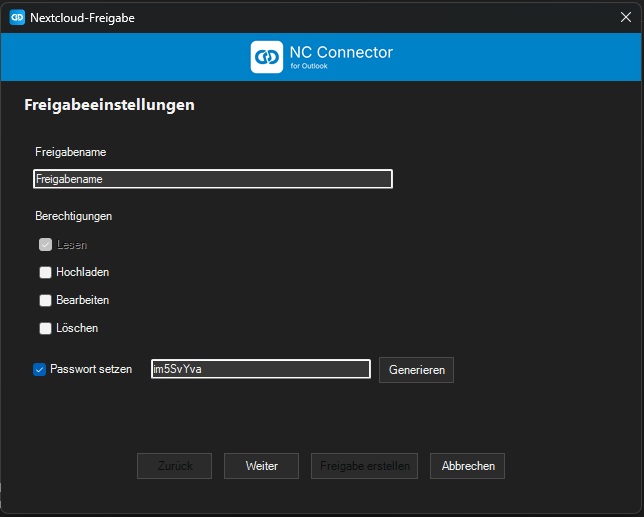
Task: Click the NC Connector title text
Action: click(x=341, y=52)
